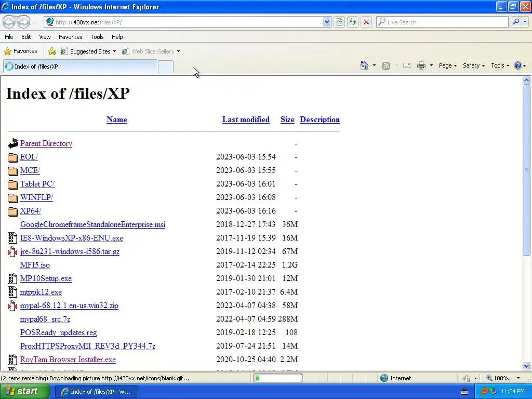
Task: Click the search magnifier button
Action: (x=516, y=22)
